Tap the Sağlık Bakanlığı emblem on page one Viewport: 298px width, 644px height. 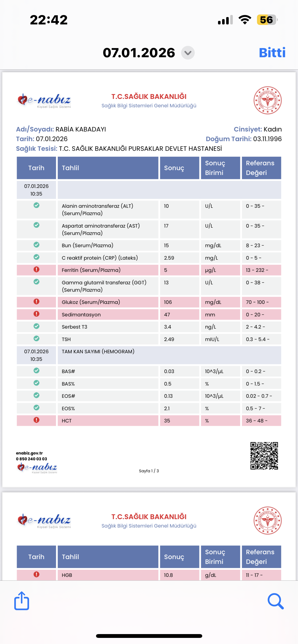[x=267, y=100]
